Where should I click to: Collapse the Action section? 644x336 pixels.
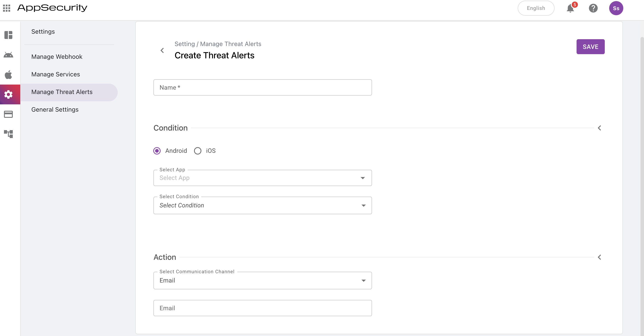(x=599, y=257)
